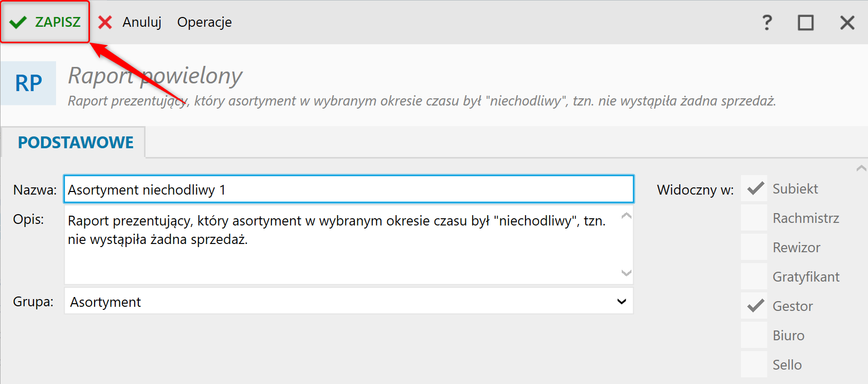Click the RP report badge icon
The width and height of the screenshot is (868, 384).
click(28, 83)
